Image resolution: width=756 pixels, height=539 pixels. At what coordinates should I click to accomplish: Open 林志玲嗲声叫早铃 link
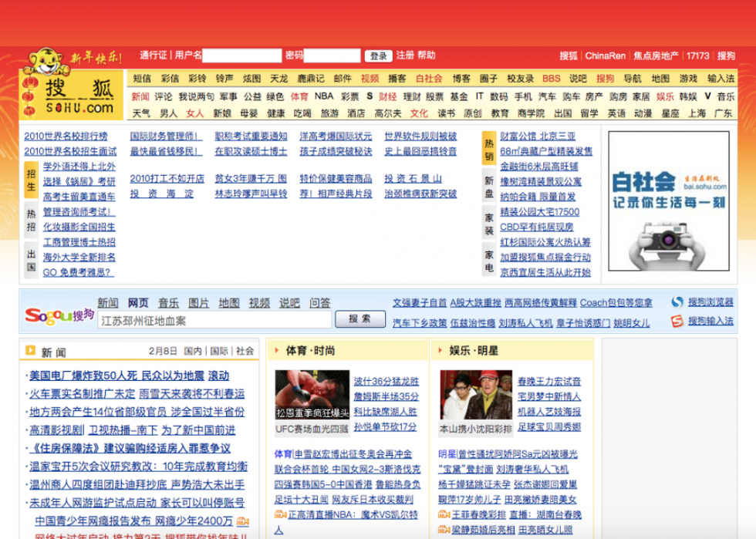[x=251, y=194]
